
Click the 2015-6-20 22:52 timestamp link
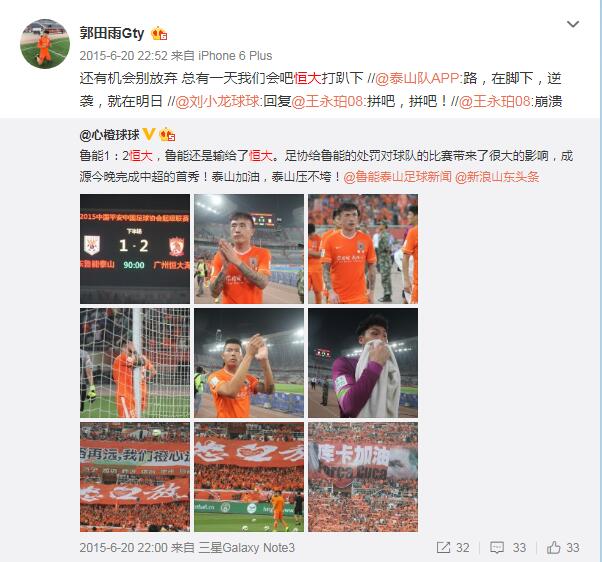click(x=124, y=56)
